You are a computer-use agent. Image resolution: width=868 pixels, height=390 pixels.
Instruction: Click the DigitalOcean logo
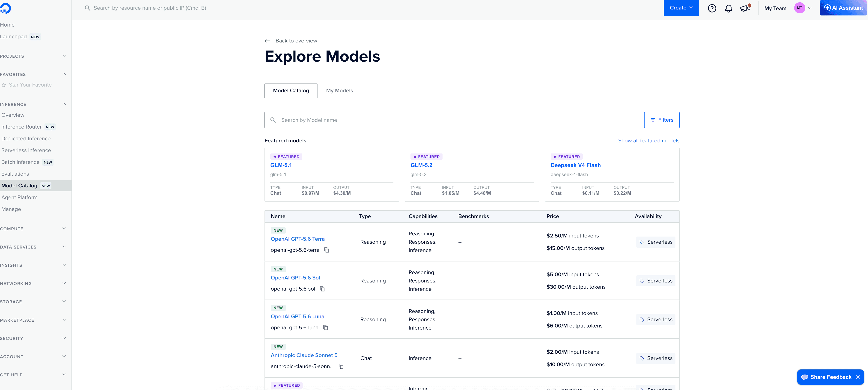[x=5, y=8]
